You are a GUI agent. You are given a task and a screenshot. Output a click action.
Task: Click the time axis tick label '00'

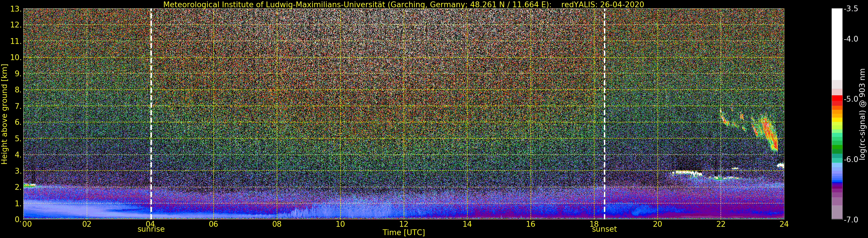(x=27, y=224)
